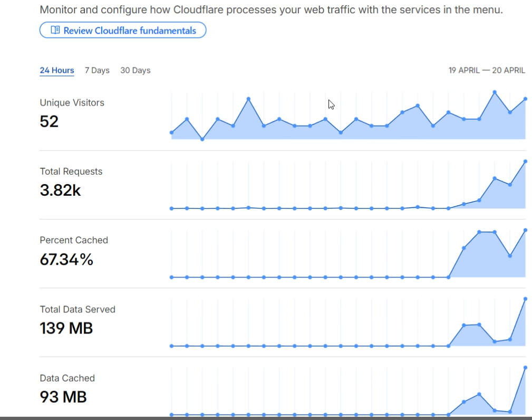Click the Percent Cached label
This screenshot has width=532, height=420.
(x=74, y=240)
